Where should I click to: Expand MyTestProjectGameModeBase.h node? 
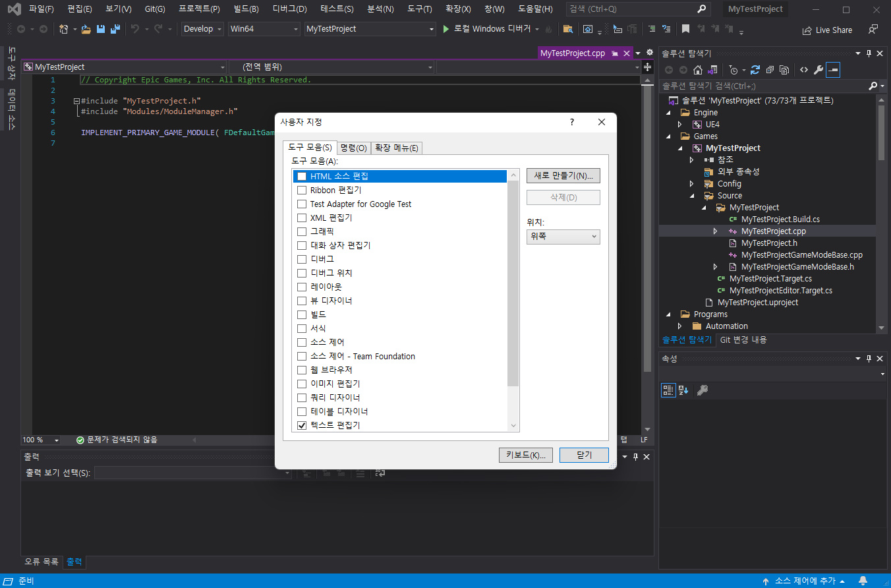716,267
